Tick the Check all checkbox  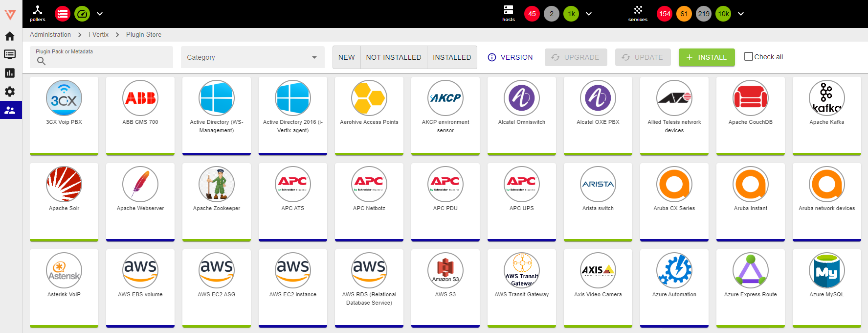(749, 56)
